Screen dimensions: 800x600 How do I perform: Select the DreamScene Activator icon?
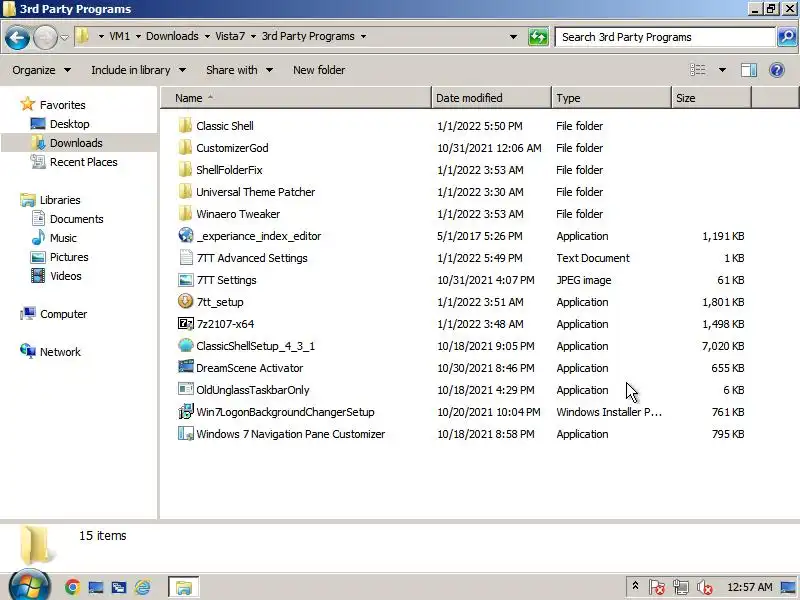(186, 367)
